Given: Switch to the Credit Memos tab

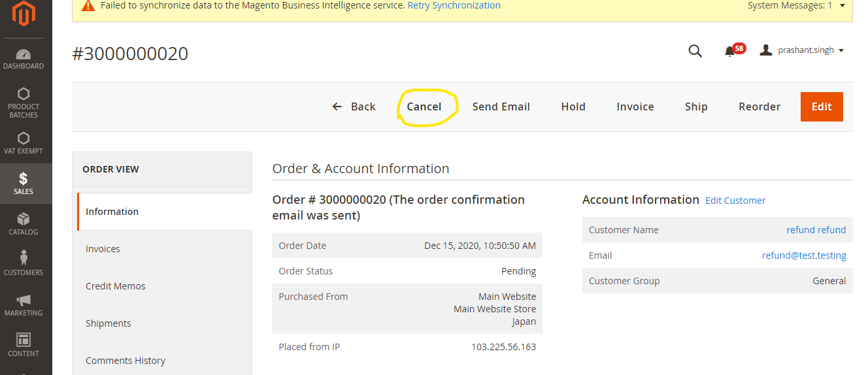Looking at the screenshot, I should [x=116, y=286].
